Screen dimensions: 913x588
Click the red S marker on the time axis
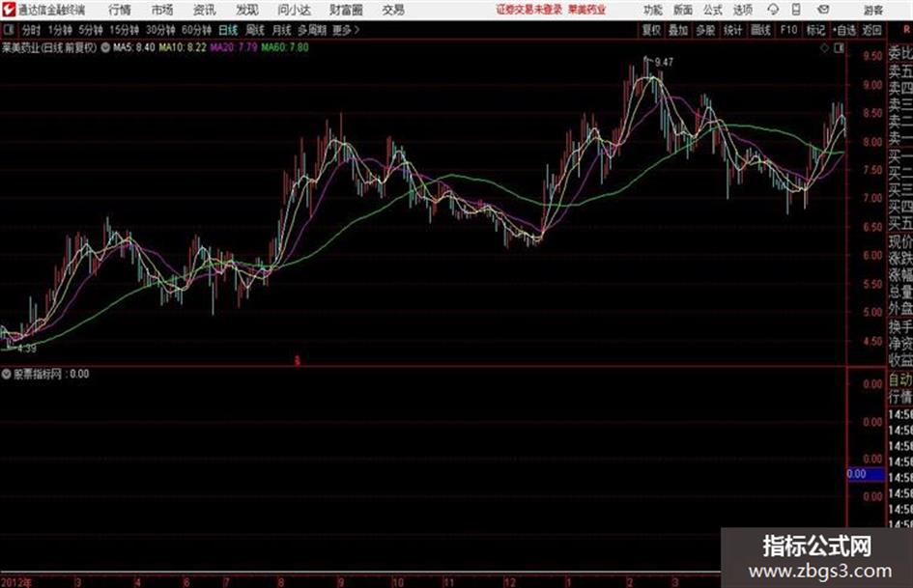[x=297, y=361]
